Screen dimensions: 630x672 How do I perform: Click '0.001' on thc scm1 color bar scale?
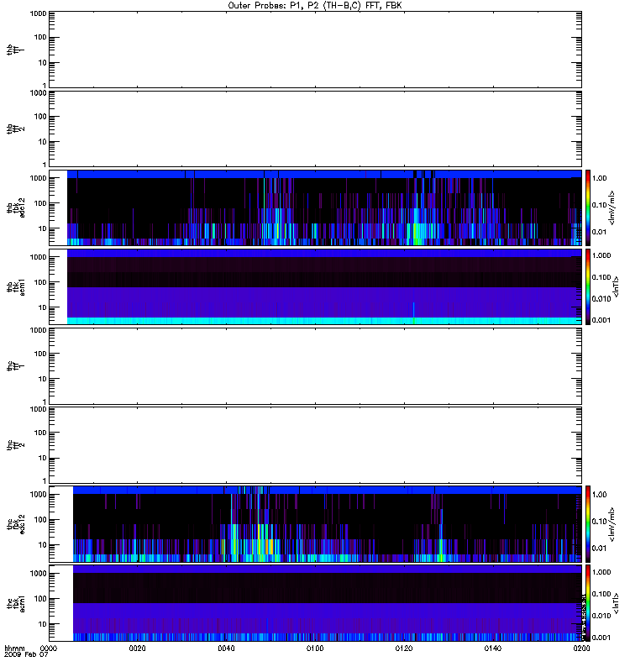[x=601, y=638]
